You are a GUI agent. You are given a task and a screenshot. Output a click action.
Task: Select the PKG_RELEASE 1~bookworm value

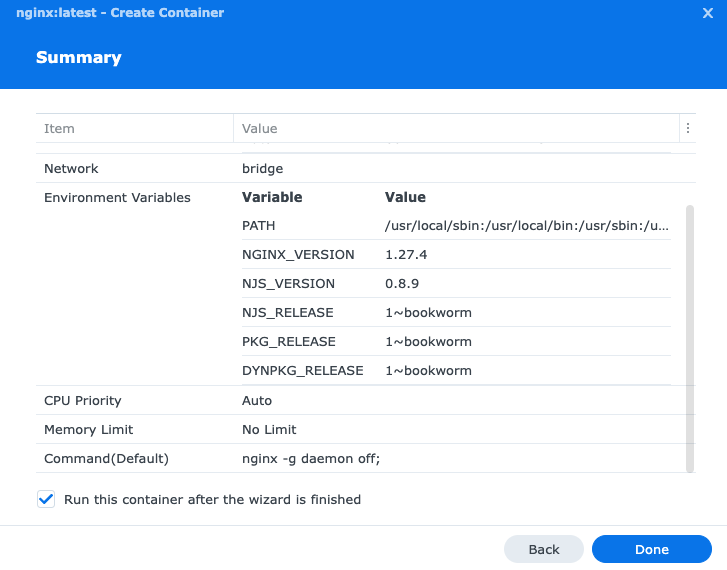pyautogui.click(x=428, y=342)
